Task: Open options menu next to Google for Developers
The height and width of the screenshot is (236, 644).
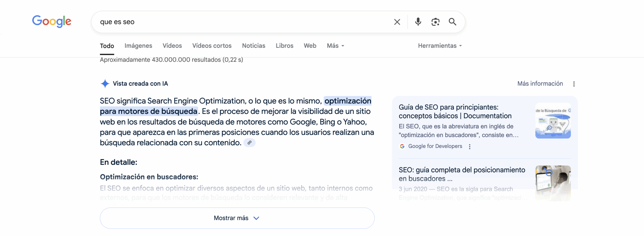Action: coord(470,147)
